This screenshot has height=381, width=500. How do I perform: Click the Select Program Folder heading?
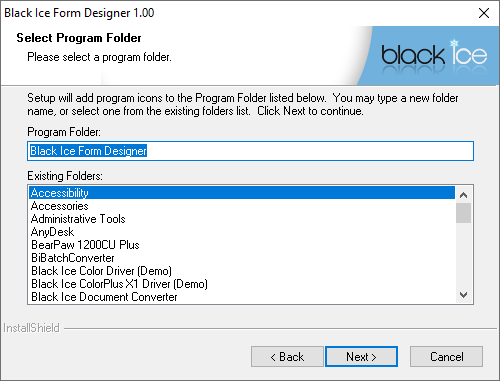79,38
